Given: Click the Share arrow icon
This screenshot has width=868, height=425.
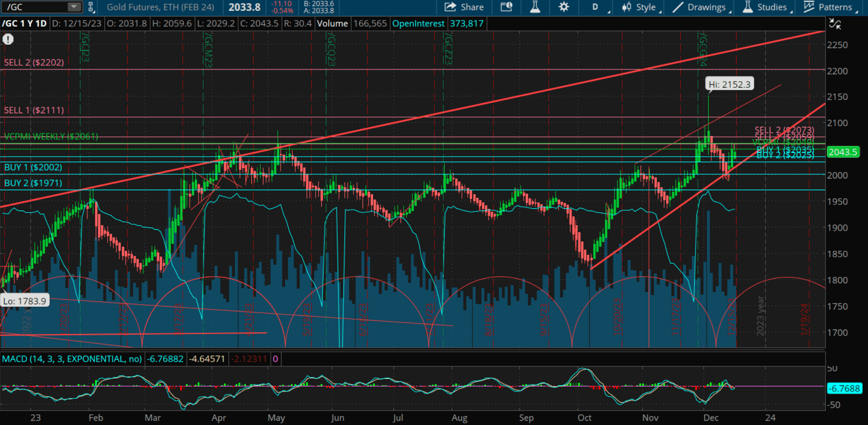Looking at the screenshot, I should 450,7.
